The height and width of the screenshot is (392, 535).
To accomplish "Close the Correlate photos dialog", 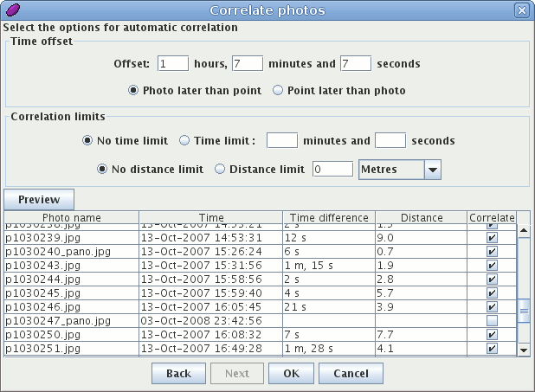I will [x=521, y=10].
